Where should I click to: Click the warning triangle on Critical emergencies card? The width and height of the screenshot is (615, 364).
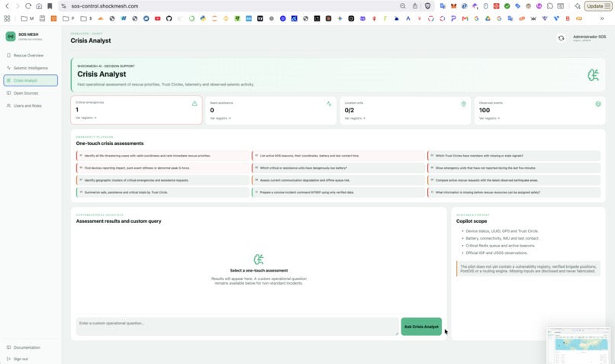pyautogui.click(x=195, y=104)
